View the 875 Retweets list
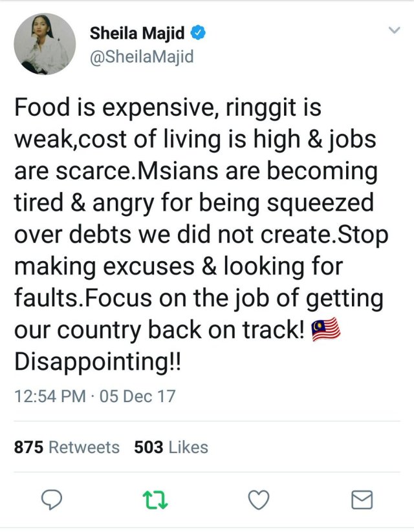This screenshot has height=532, width=414. click(67, 447)
